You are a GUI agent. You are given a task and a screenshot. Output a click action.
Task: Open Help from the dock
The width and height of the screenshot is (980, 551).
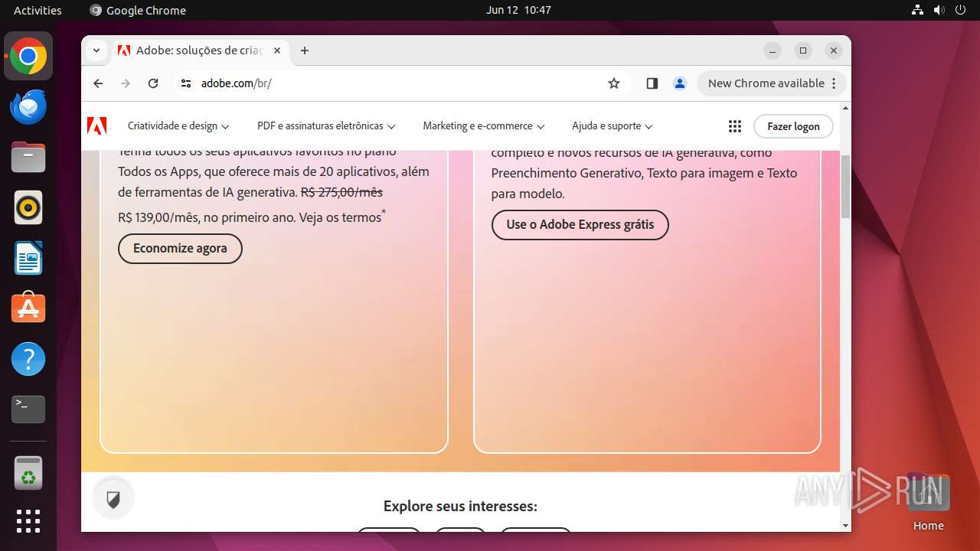[x=28, y=359]
